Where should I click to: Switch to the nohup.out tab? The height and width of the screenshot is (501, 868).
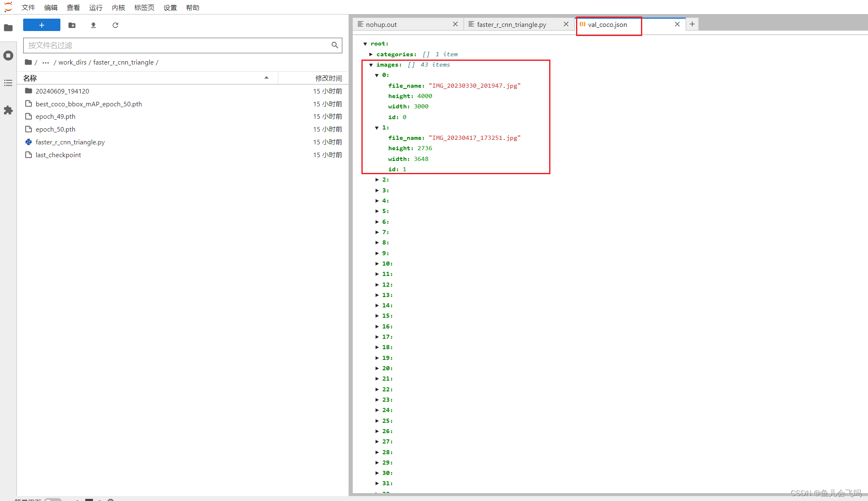381,24
